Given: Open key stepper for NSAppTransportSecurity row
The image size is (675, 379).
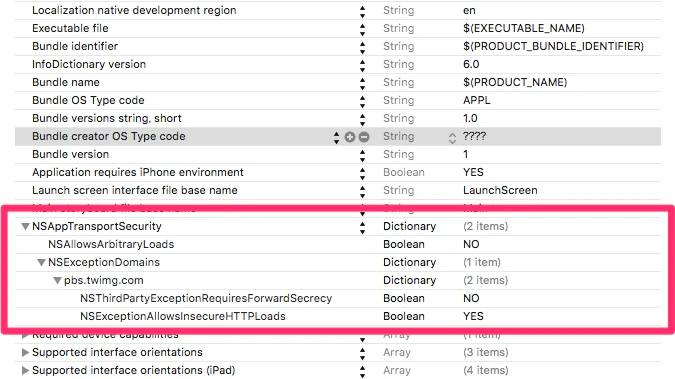Looking at the screenshot, I should pyautogui.click(x=362, y=227).
